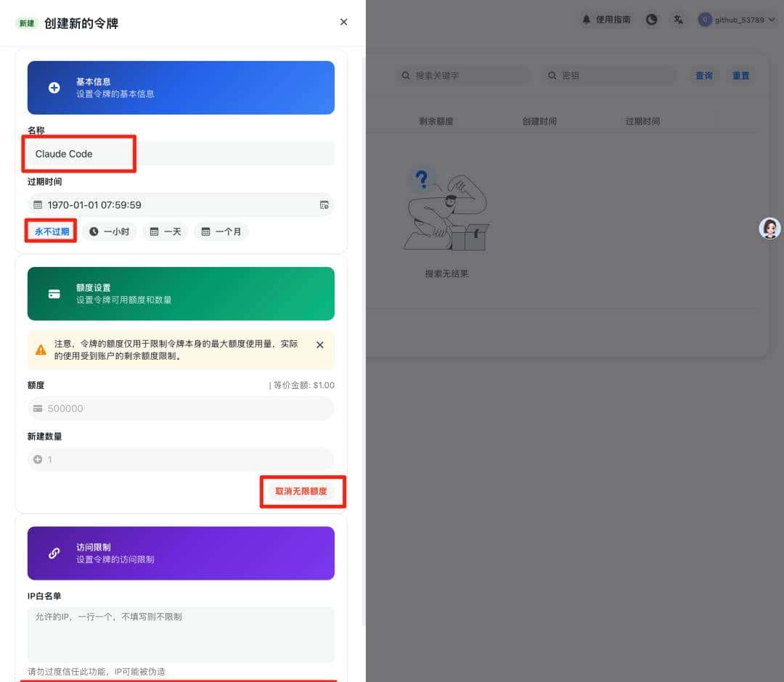784x682 pixels.
Task: Select the 永不过期 expiry option
Action: [50, 231]
